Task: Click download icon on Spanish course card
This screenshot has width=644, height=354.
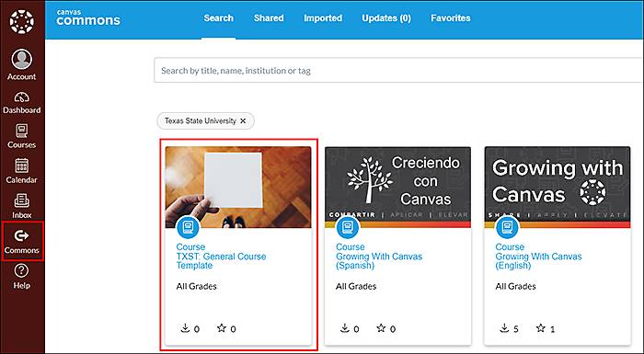Action: tap(345, 327)
